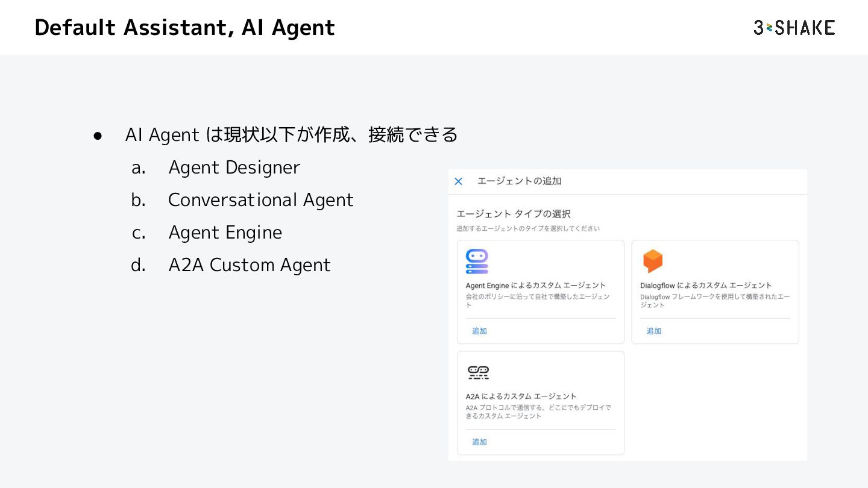Viewport: 868px width, 488px height.
Task: Click the エージェントの追加 dialog header text
Action: point(519,181)
